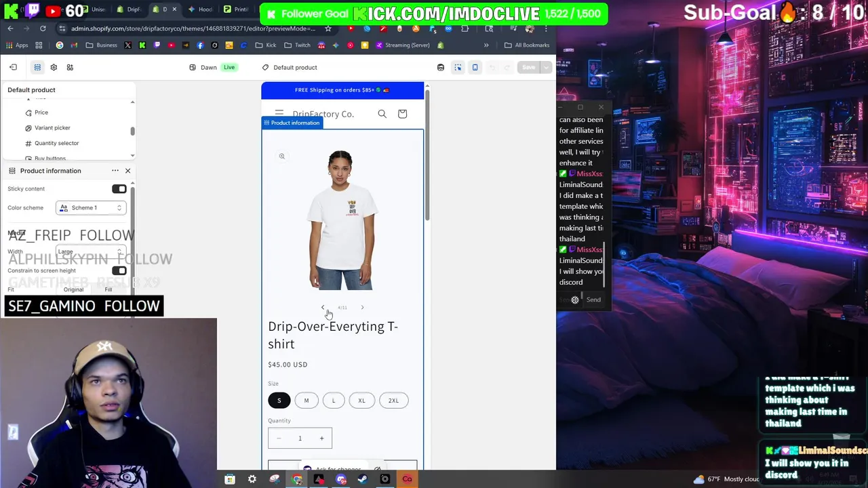This screenshot has height=488, width=868.
Task: Open Steam from the taskbar
Action: click(363, 479)
